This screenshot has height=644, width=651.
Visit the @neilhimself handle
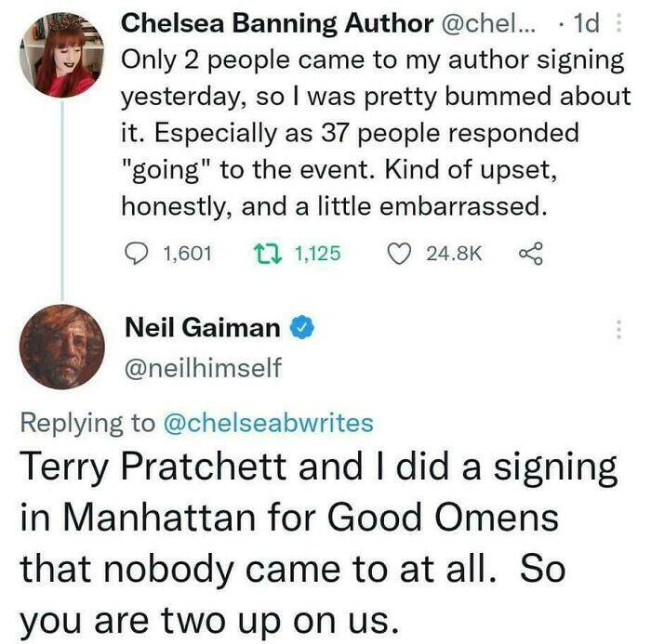point(203,369)
